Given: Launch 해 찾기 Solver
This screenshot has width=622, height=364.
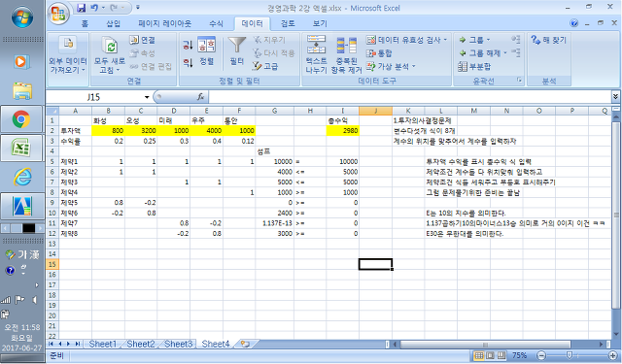Looking at the screenshot, I should (549, 40).
